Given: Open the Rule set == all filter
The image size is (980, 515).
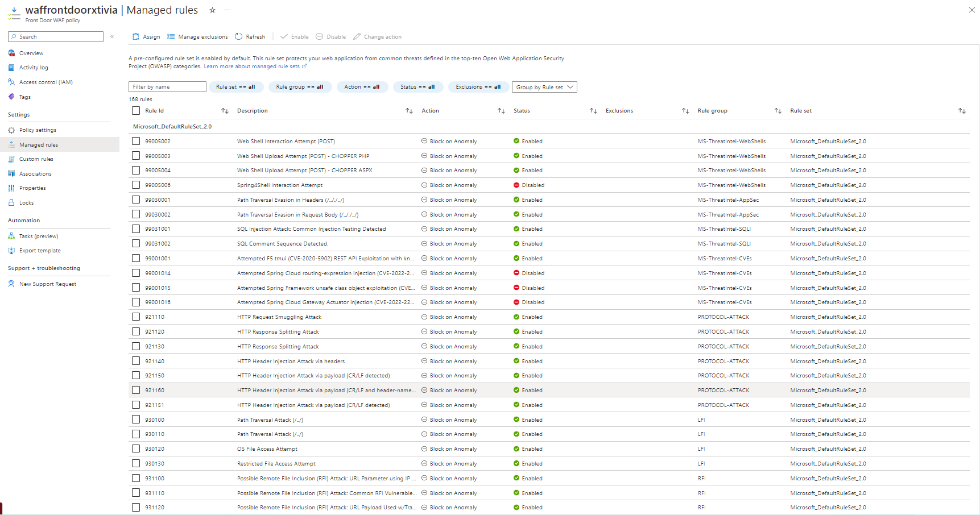Looking at the screenshot, I should (235, 87).
